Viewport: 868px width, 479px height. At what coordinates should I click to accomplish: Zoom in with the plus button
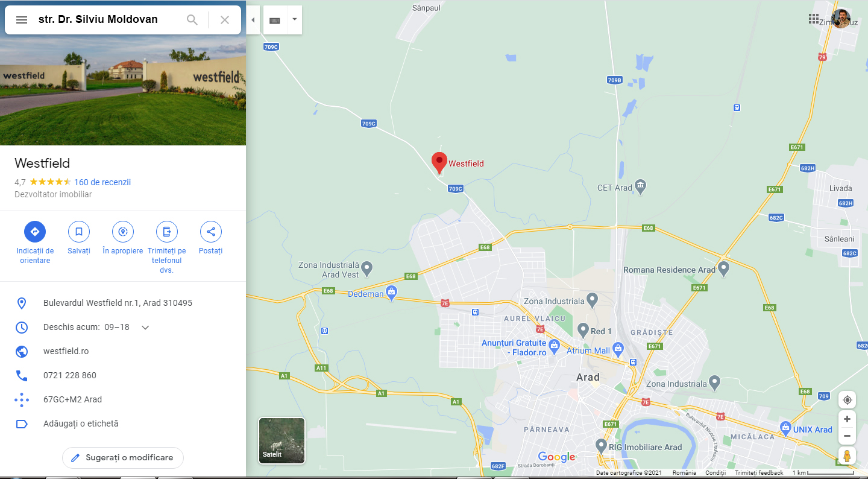848,419
